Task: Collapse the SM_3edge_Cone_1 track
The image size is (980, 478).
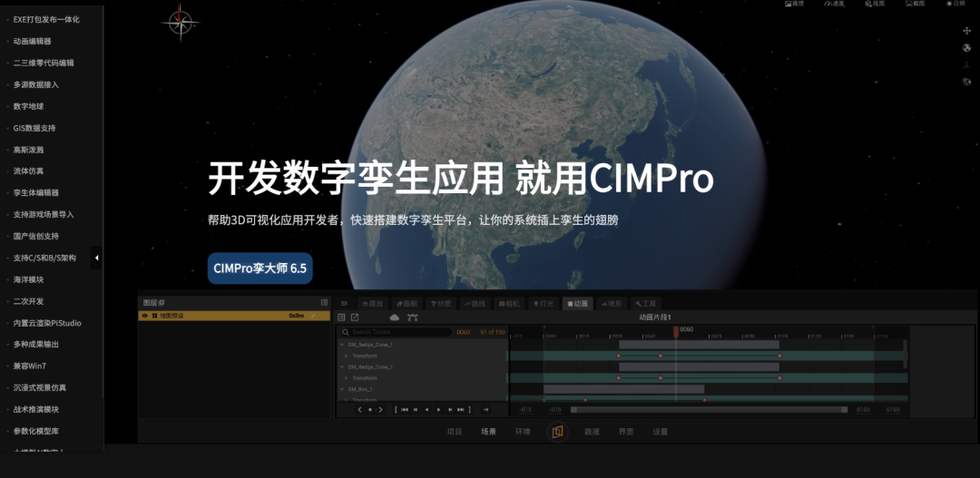Action: tap(342, 345)
